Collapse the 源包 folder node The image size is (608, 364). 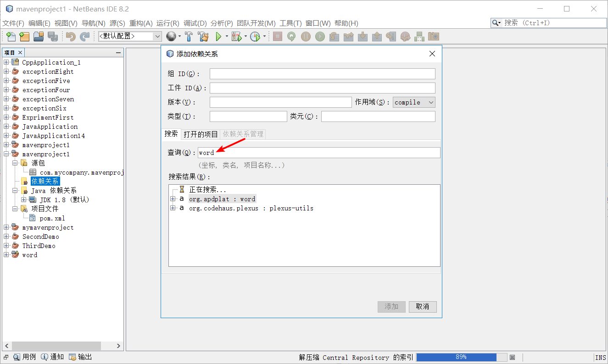pyautogui.click(x=15, y=163)
